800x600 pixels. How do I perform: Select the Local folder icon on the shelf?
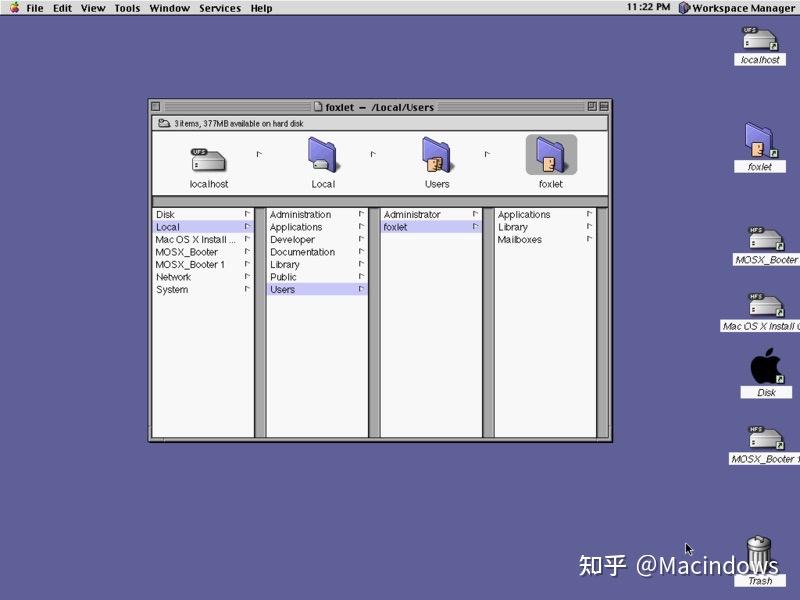(x=322, y=155)
